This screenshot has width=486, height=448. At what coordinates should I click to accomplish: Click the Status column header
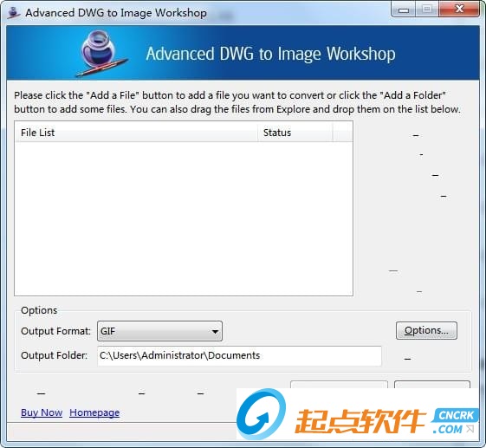[295, 133]
